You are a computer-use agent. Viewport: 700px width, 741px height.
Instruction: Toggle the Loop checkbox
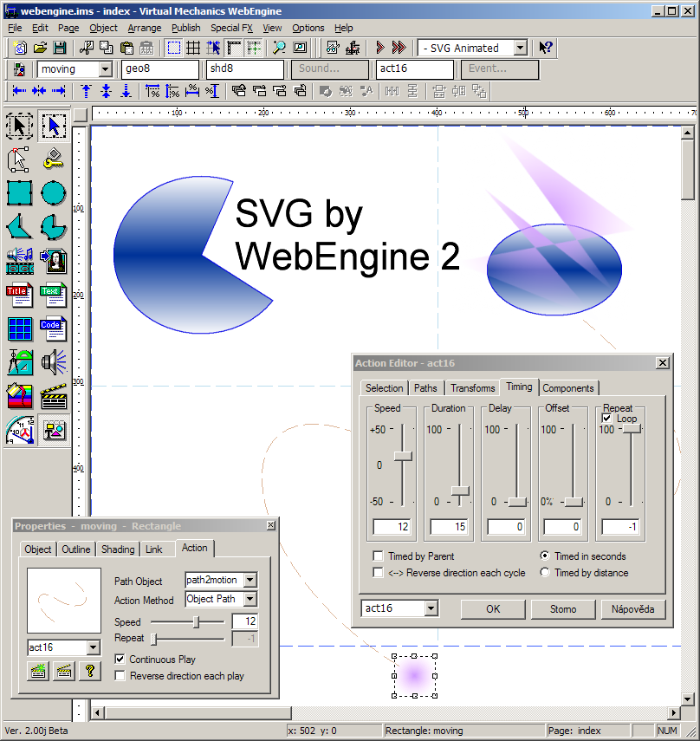(607, 419)
